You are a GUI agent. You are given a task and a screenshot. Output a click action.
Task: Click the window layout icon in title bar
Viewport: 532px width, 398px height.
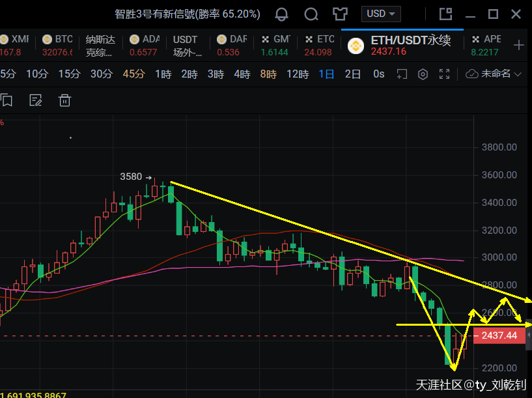(x=445, y=14)
